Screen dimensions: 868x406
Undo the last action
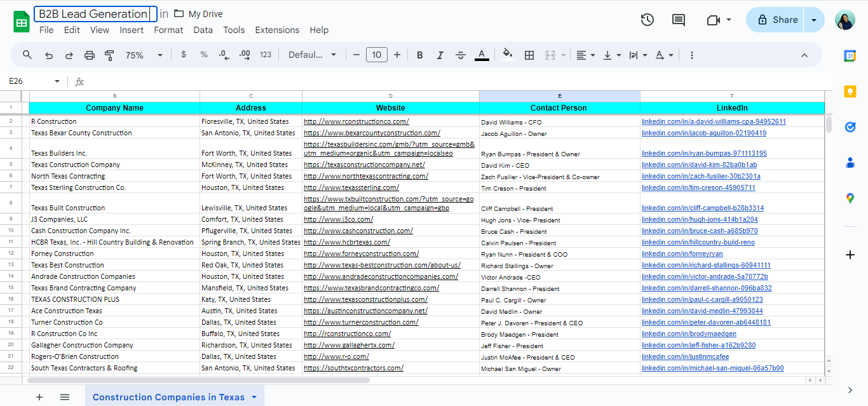(48, 55)
